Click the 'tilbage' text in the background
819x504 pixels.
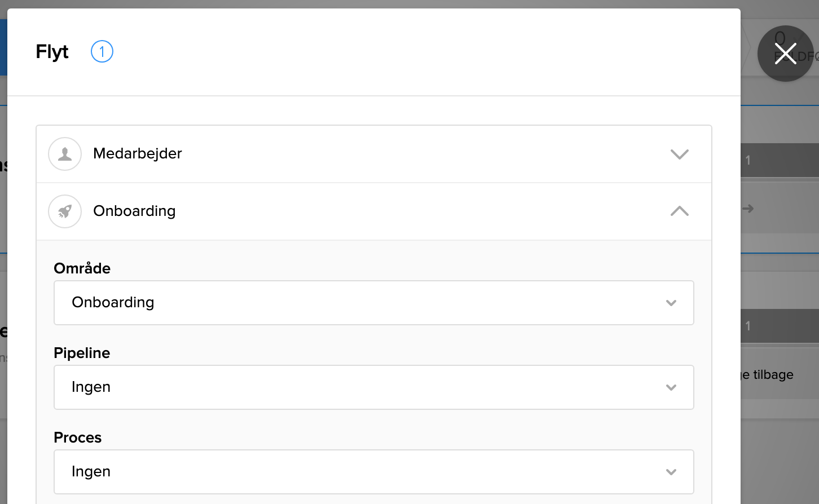coord(773,375)
